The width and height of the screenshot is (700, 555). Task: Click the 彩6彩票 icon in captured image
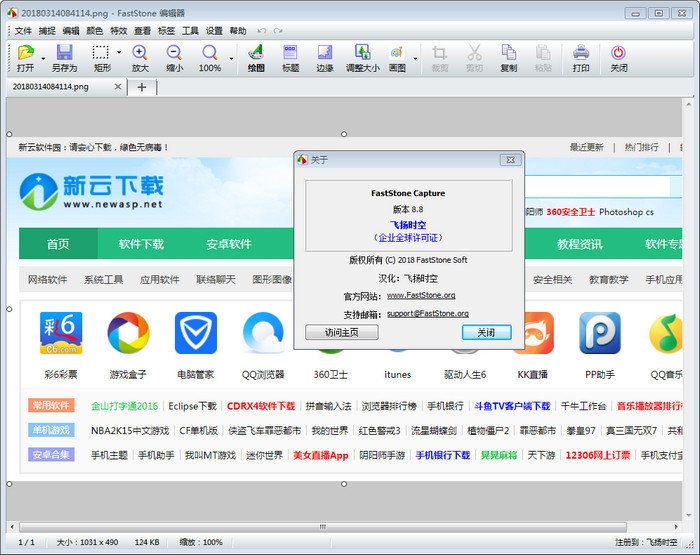point(61,333)
